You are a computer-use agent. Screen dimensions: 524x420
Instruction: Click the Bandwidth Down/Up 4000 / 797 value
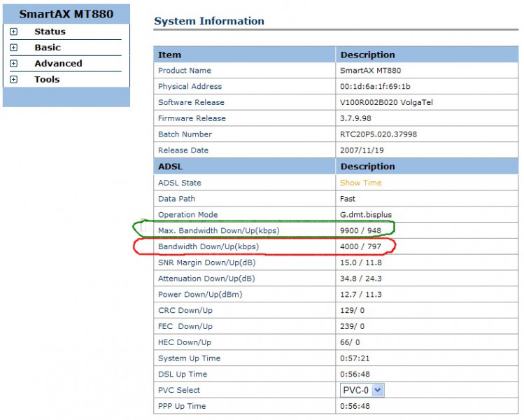tap(360, 247)
